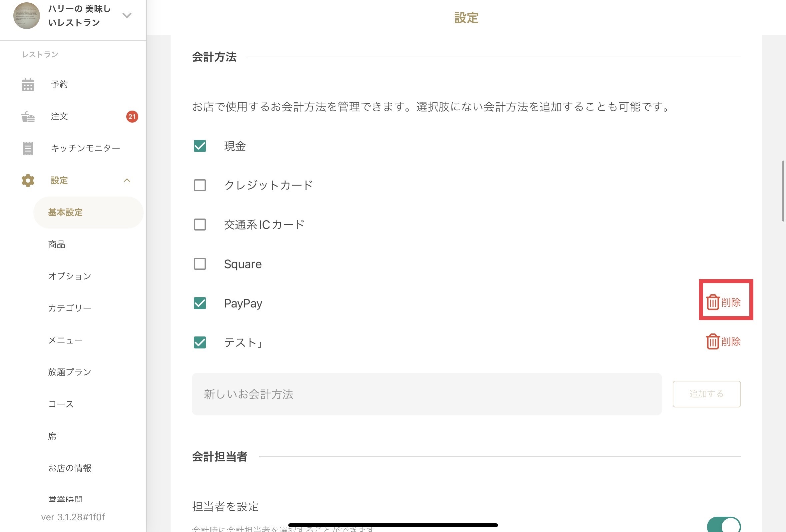Click the 追加する button

tap(706, 394)
